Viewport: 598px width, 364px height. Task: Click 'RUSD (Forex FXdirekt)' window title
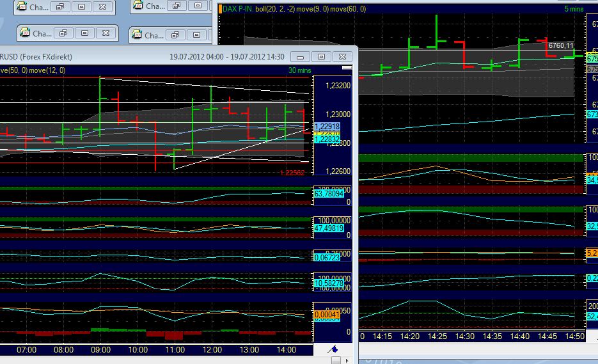[x=36, y=57]
